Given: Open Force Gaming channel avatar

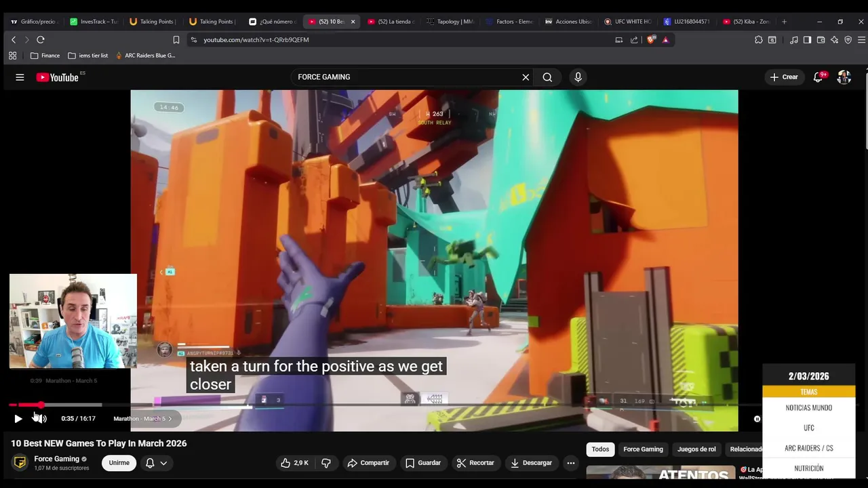Looking at the screenshot, I should click(20, 463).
